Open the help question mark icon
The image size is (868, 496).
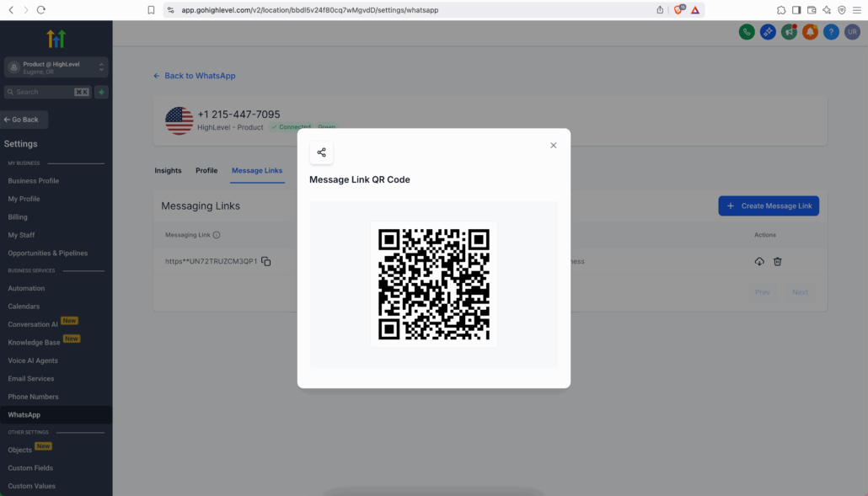pyautogui.click(x=831, y=32)
